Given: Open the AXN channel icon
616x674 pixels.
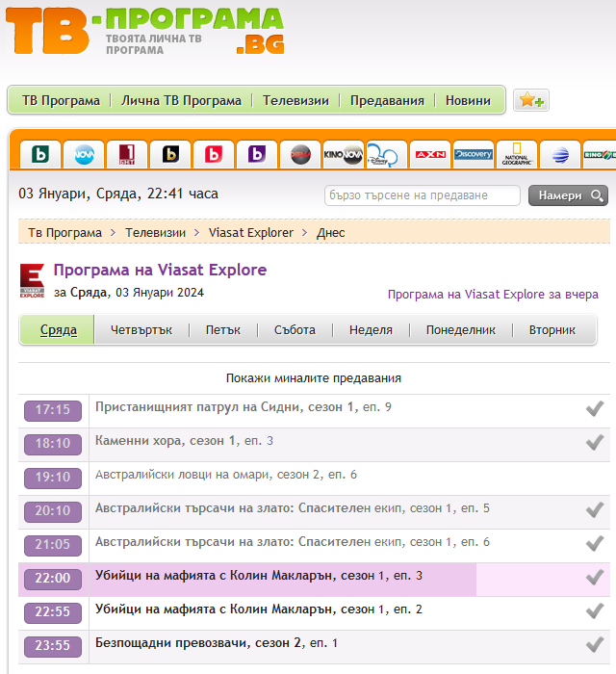Looking at the screenshot, I should coord(430,154).
